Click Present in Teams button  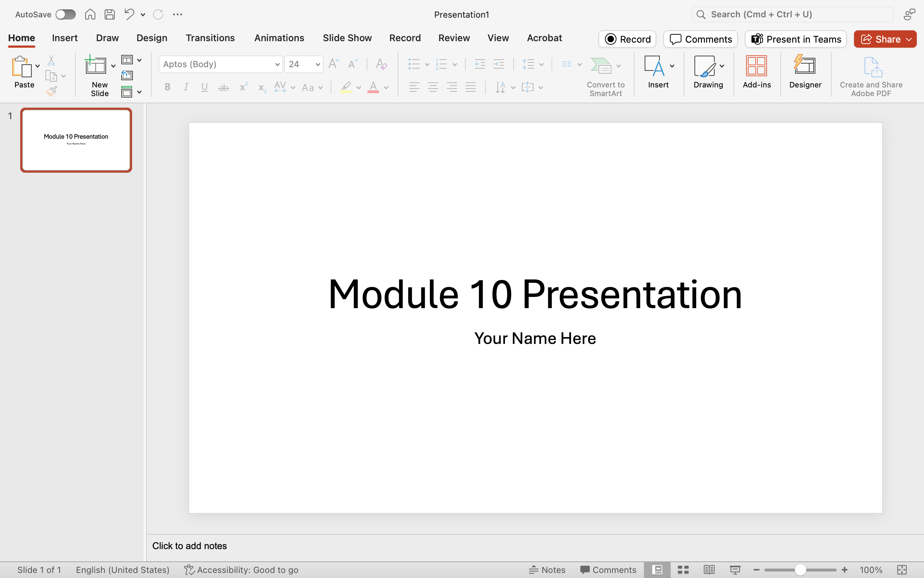click(x=796, y=39)
